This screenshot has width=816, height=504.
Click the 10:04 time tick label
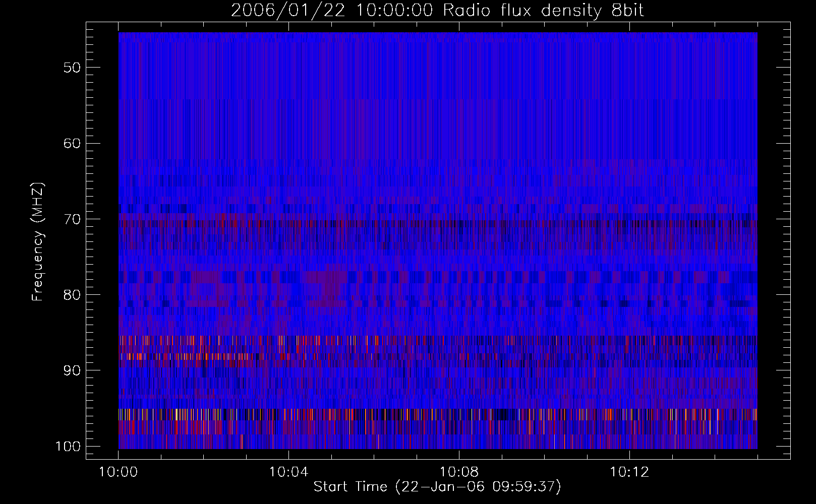click(x=288, y=472)
